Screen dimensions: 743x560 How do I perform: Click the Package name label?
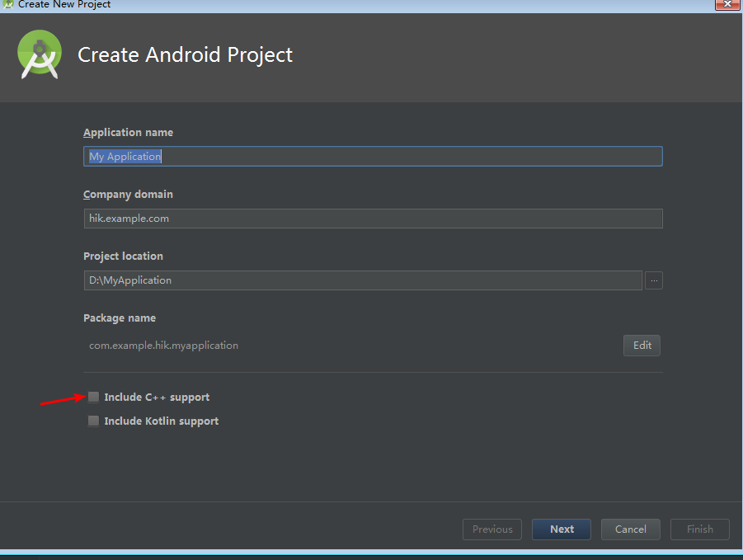[x=120, y=318]
